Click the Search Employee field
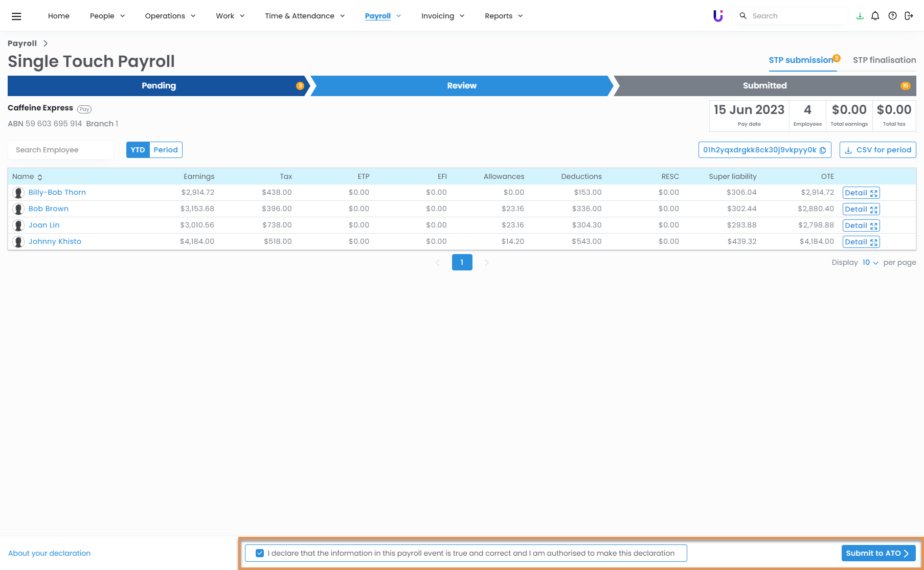 coord(60,150)
